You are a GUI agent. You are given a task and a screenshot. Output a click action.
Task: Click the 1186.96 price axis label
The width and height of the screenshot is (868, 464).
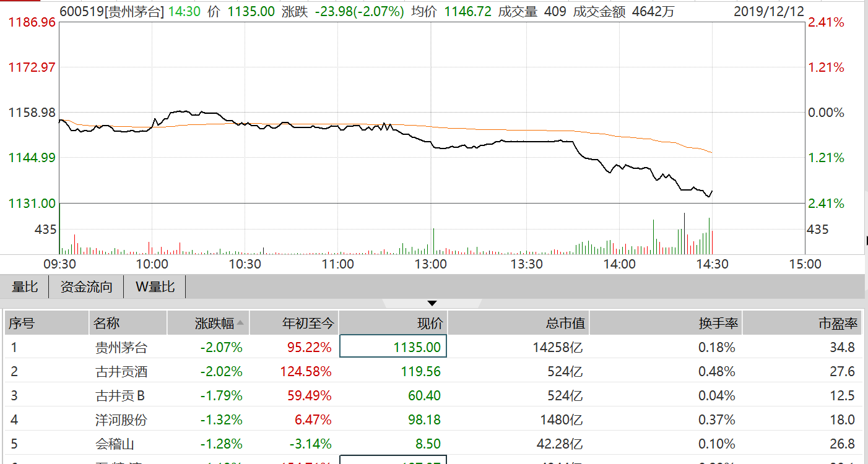pyautogui.click(x=32, y=22)
